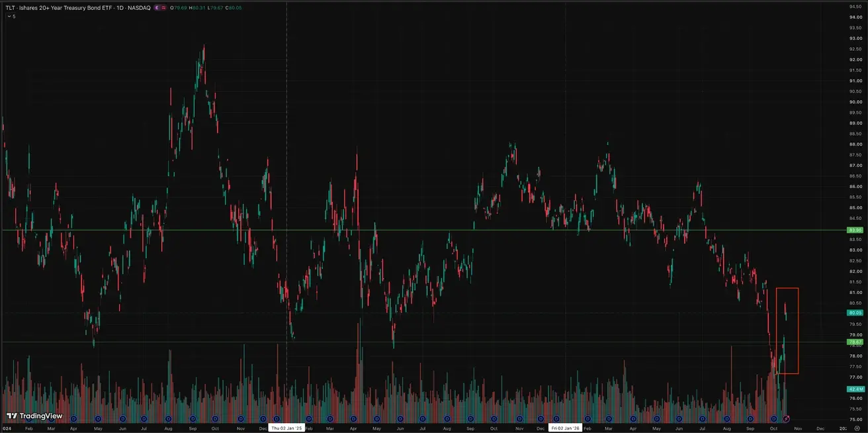Open the dividend marker above Oct 2026

coord(775,418)
